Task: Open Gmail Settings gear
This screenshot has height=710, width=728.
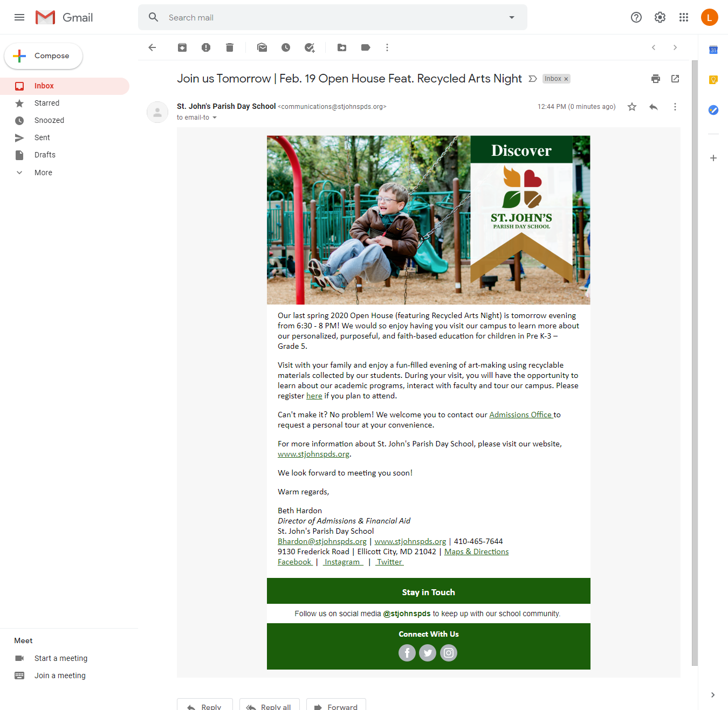Action: pos(660,17)
